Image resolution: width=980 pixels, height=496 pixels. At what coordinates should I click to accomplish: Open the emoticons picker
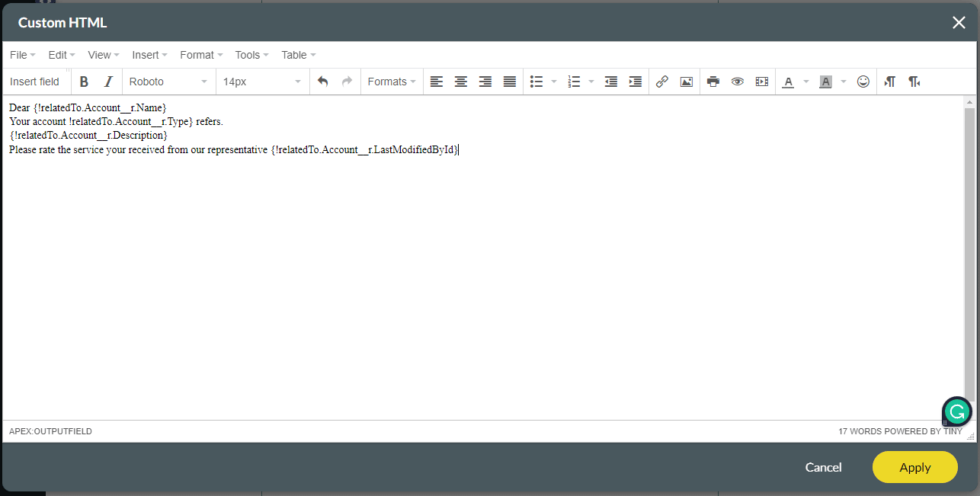click(863, 82)
